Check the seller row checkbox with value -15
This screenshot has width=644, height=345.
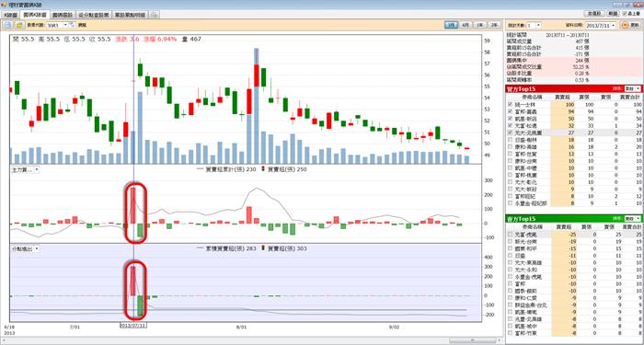(x=510, y=248)
